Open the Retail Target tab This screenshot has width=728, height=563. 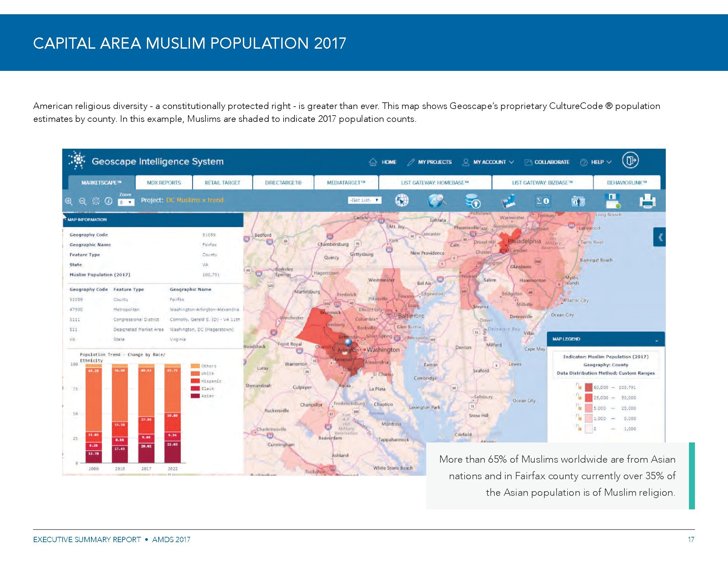click(x=222, y=183)
